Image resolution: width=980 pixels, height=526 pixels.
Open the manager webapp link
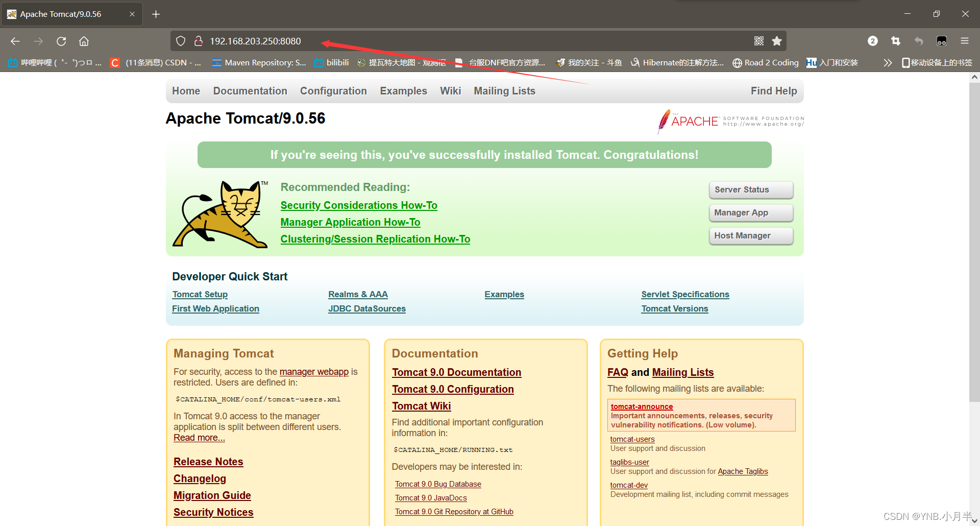click(x=314, y=372)
